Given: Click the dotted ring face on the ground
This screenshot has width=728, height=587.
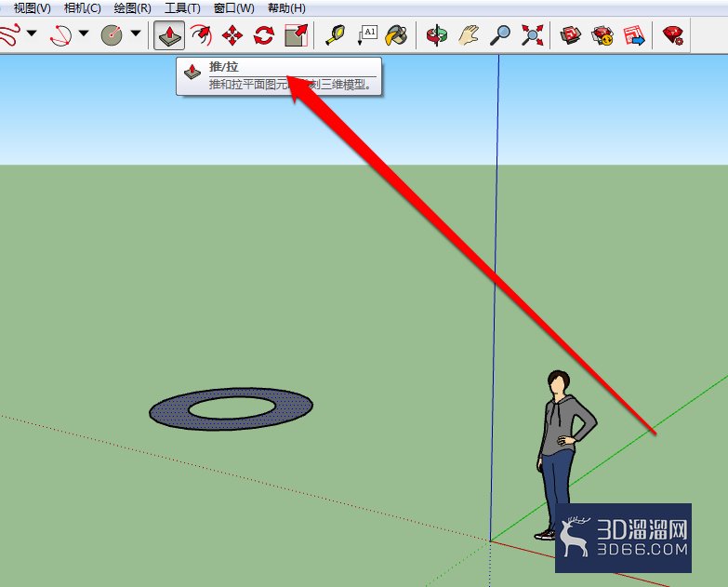Looking at the screenshot, I should 169,410.
